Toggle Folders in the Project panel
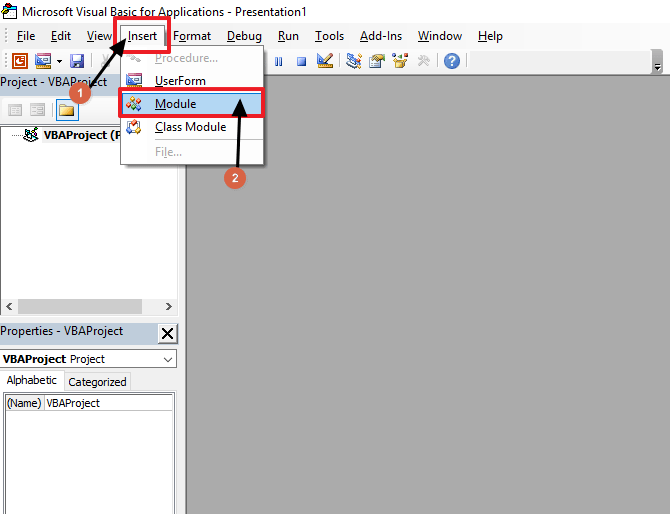This screenshot has height=514, width=670. 67,110
